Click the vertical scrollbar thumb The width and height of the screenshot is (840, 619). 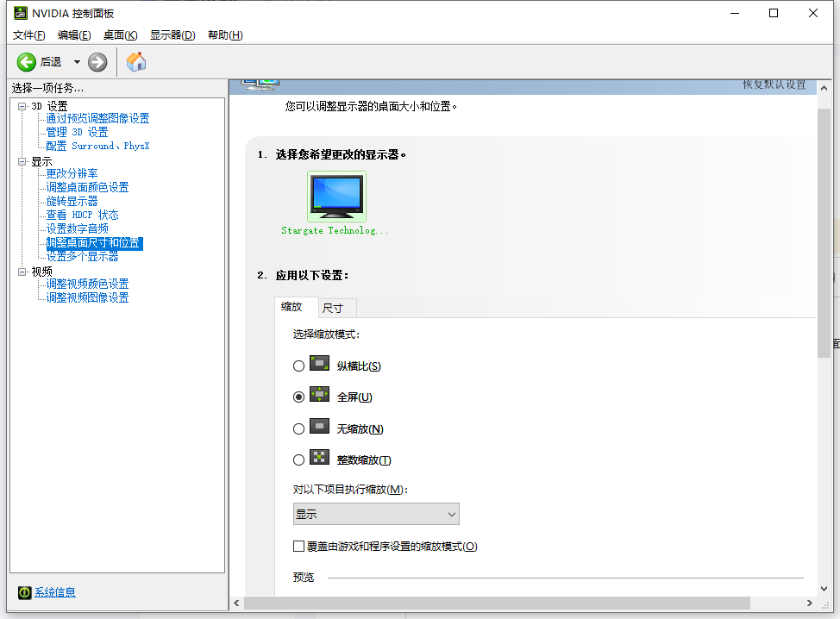coord(824,233)
